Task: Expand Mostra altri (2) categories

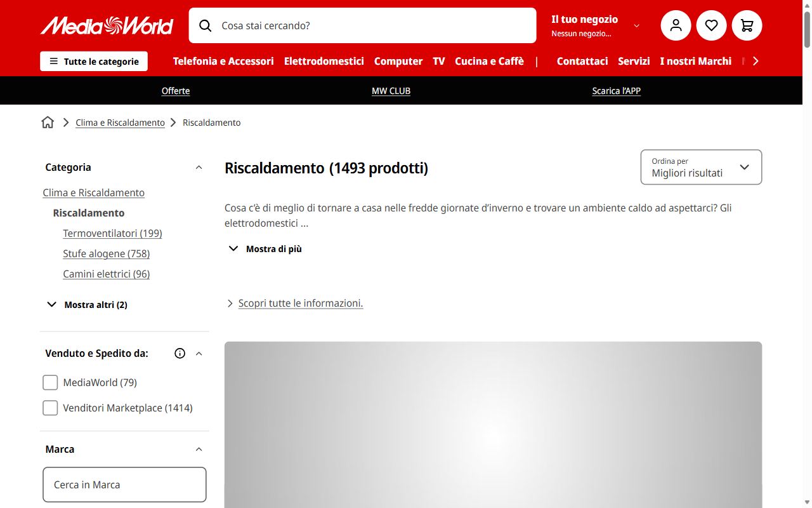Action: pyautogui.click(x=87, y=305)
